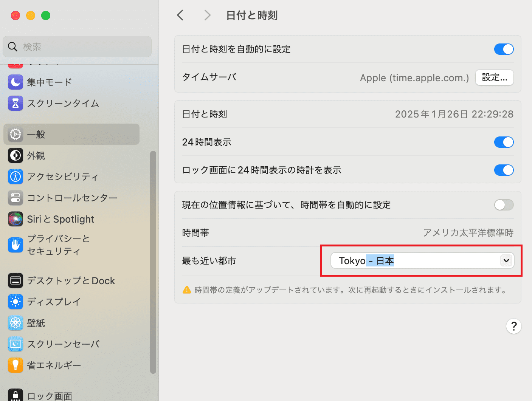This screenshot has width=532, height=401.
Task: Open スクリーンセーバ icon
Action: (16, 344)
